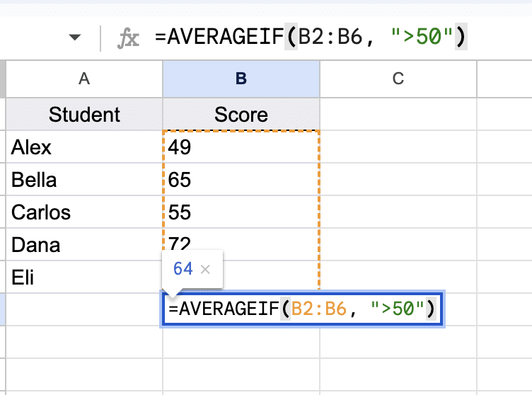Click the score cell showing 55
Viewport: 532px width, 395px height.
tap(241, 212)
